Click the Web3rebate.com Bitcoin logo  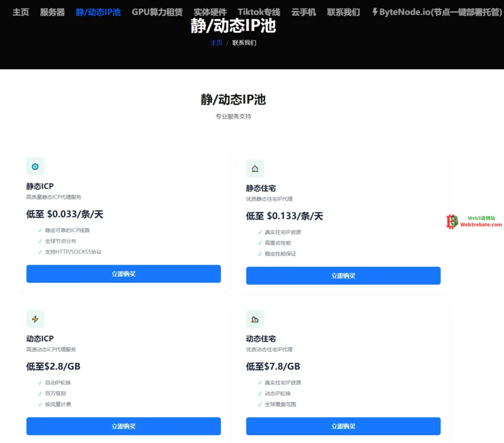[x=452, y=221]
